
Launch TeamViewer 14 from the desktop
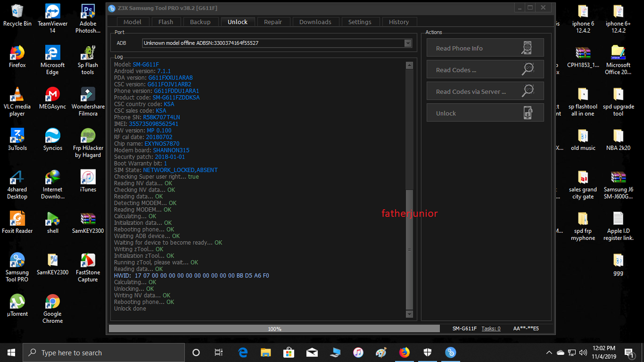tap(52, 19)
